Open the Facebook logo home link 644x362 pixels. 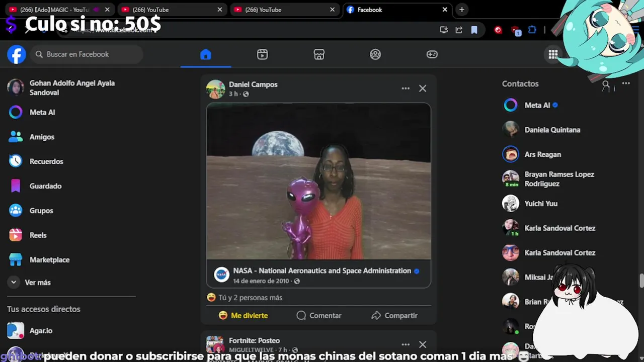point(16,54)
